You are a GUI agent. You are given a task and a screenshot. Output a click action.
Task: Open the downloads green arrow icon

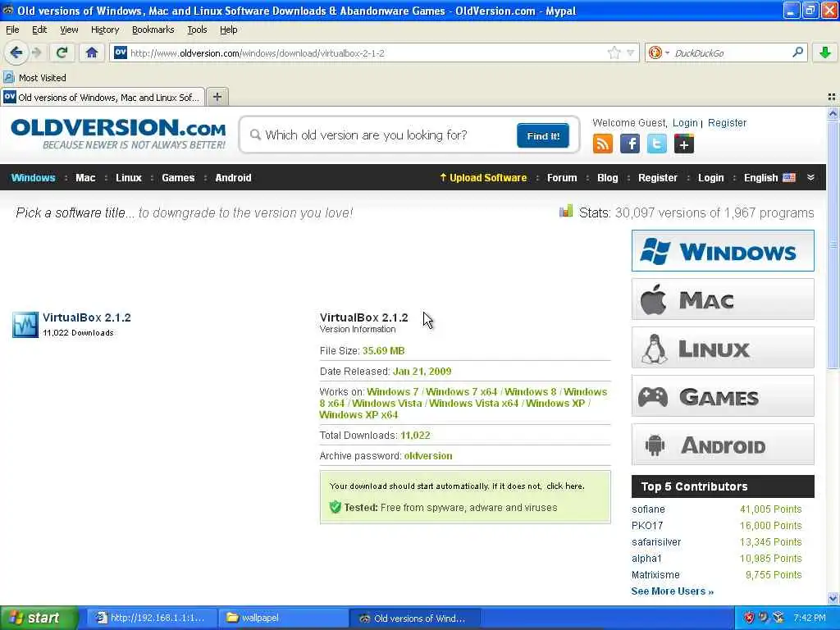(825, 52)
